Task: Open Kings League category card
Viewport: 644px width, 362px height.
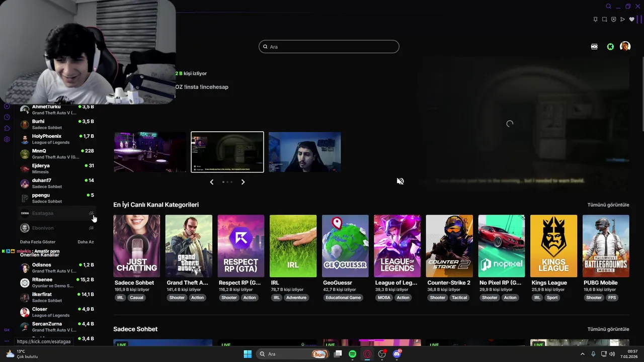Action: click(x=553, y=246)
